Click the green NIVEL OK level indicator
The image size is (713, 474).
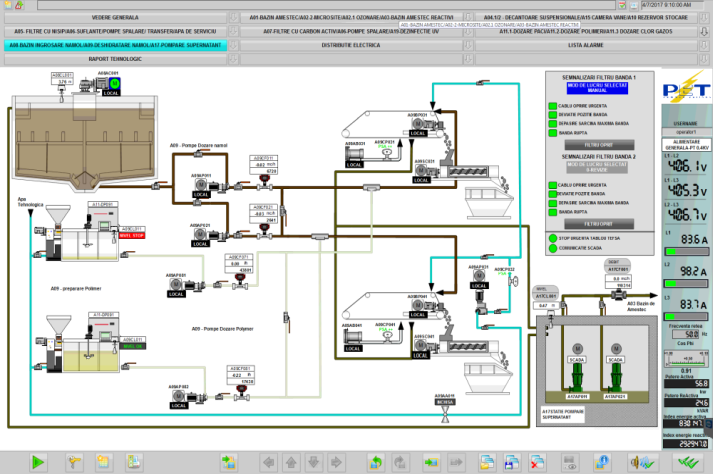[133, 346]
